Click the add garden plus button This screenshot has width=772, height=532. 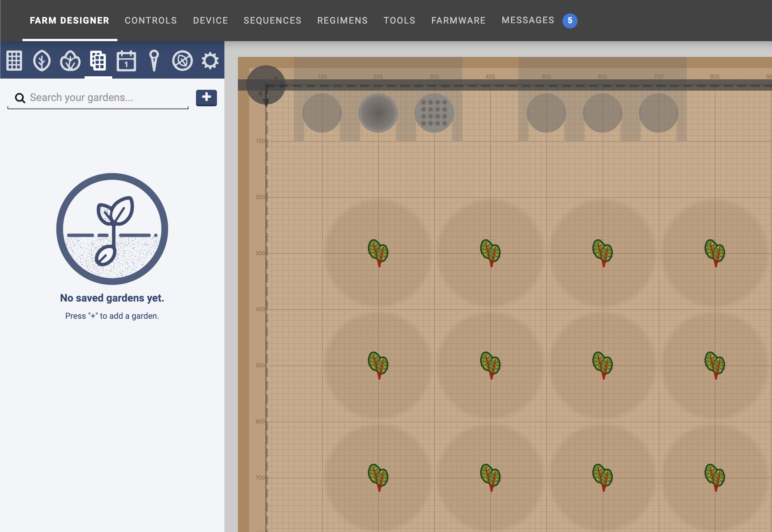coord(206,97)
